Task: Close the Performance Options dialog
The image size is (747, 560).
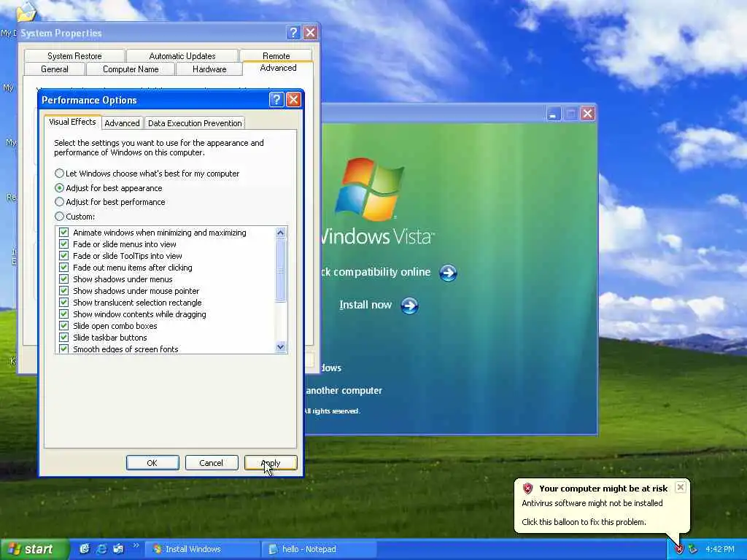Action: point(293,99)
